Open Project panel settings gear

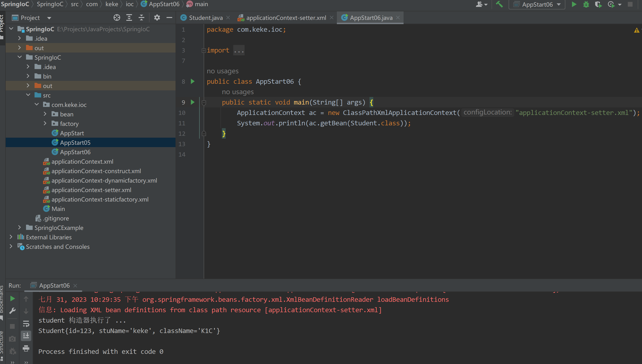tap(157, 18)
